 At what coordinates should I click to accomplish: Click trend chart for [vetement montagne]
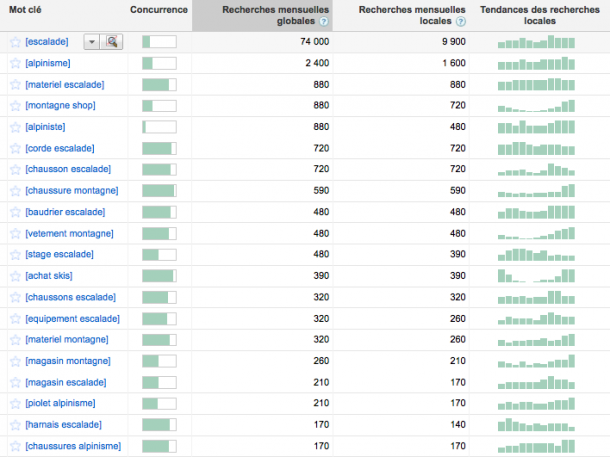536,233
